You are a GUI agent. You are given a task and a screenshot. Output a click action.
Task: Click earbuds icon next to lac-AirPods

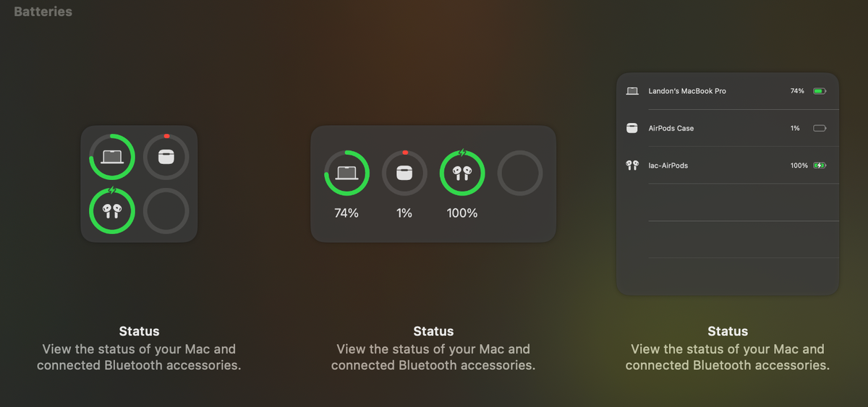(632, 166)
